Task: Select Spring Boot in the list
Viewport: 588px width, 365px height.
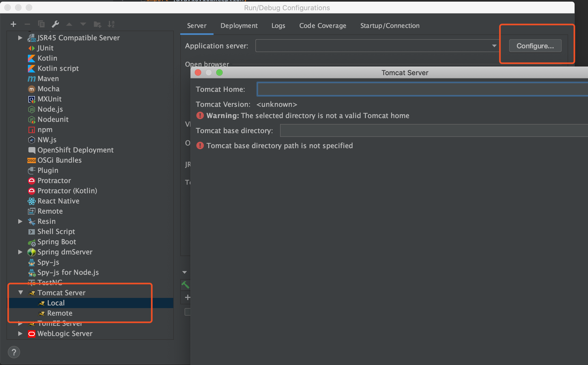Action: tap(57, 242)
